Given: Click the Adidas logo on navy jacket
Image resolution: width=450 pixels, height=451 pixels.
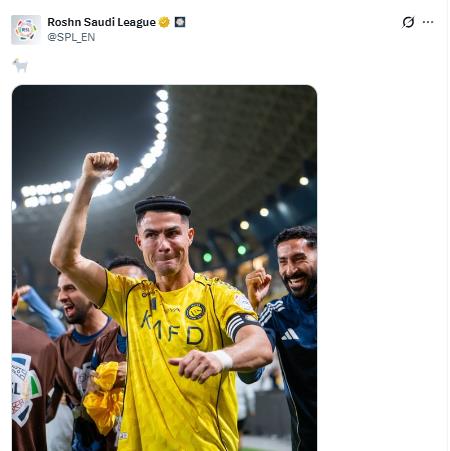Looking at the screenshot, I should click(x=289, y=334).
